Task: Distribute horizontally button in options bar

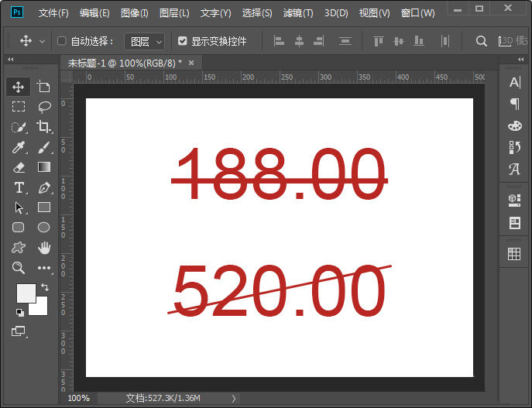Action: click(445, 41)
